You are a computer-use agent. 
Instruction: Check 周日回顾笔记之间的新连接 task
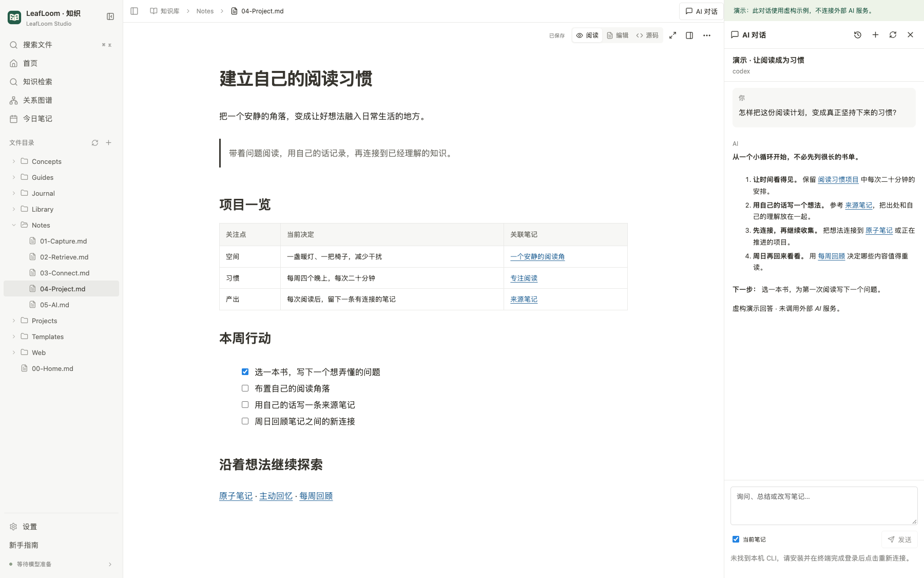click(x=245, y=421)
